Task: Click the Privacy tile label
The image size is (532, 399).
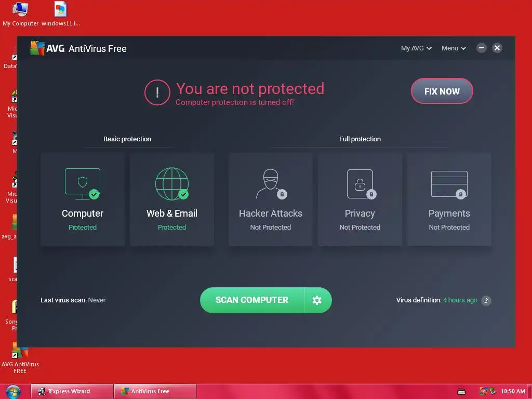Action: pos(360,214)
